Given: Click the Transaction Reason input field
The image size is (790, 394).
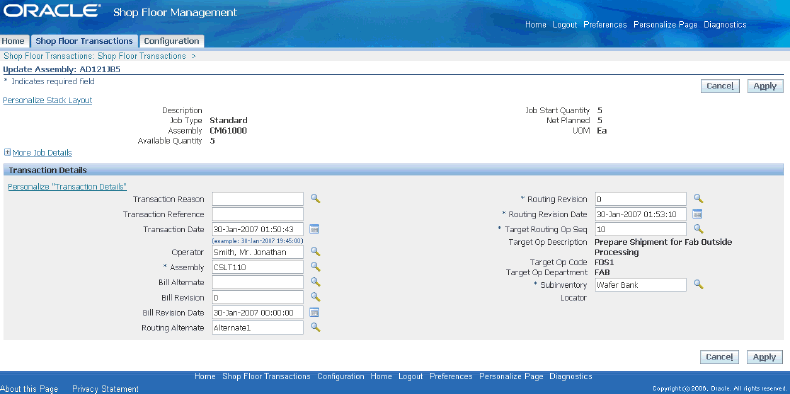Looking at the screenshot, I should pyautogui.click(x=258, y=199).
